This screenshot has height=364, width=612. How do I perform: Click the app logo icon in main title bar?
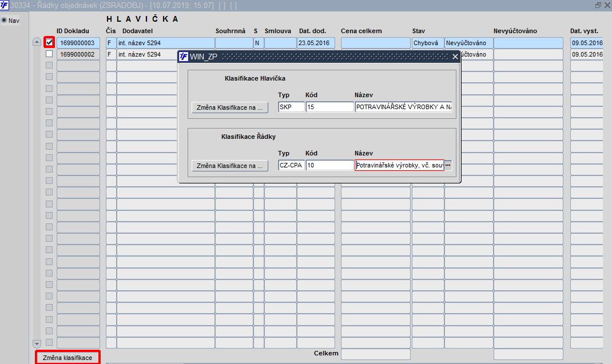[5, 5]
